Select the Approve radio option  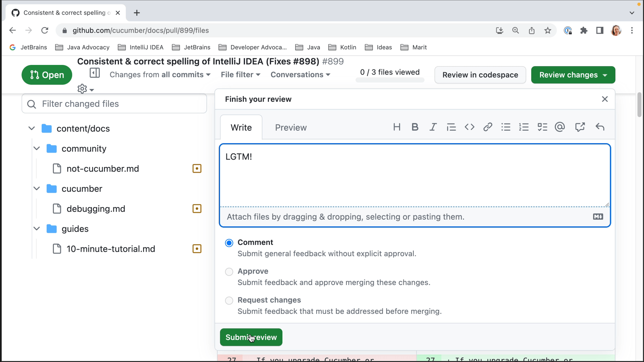click(x=229, y=271)
